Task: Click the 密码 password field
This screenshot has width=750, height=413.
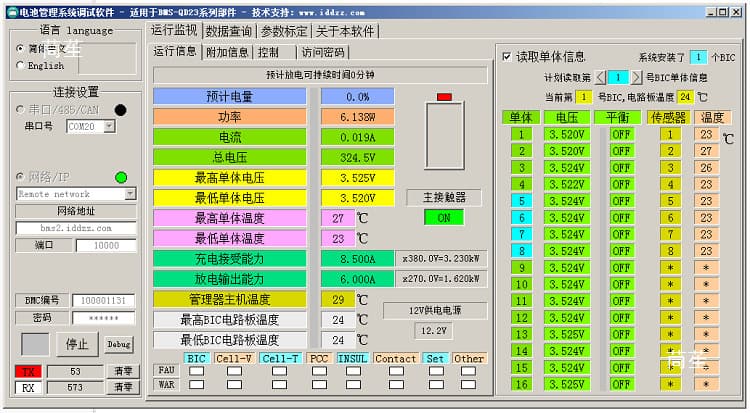Action: coord(103,318)
